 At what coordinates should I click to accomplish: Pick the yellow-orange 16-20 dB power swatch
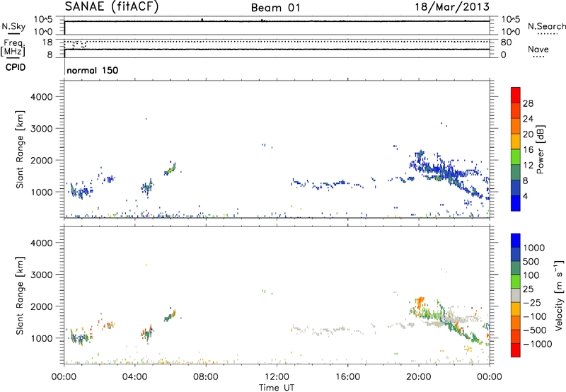point(516,142)
